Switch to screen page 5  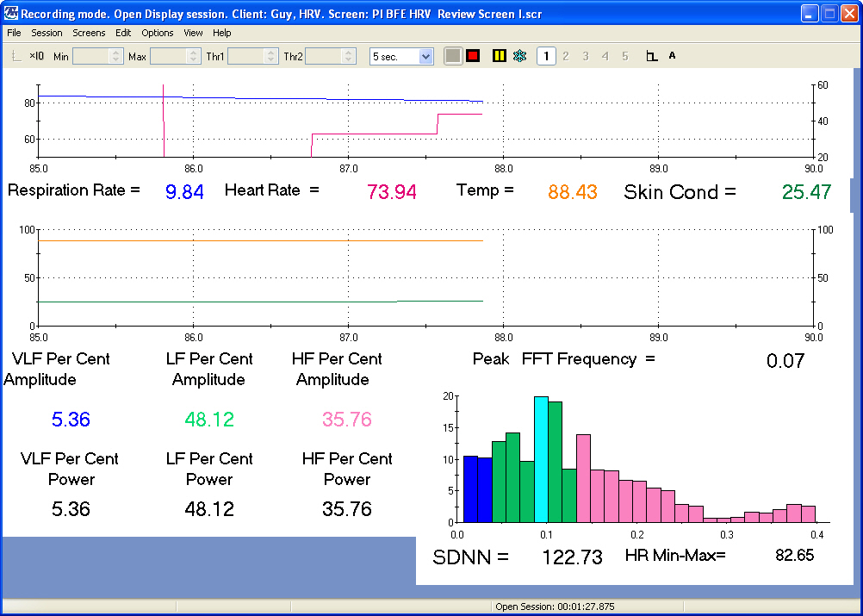(625, 56)
